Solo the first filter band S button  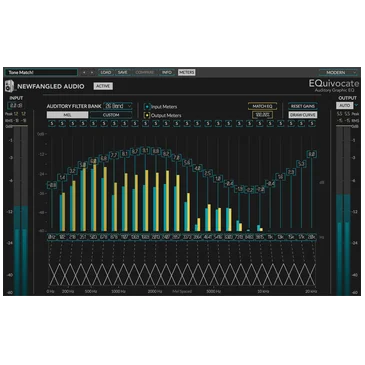coord(52,124)
